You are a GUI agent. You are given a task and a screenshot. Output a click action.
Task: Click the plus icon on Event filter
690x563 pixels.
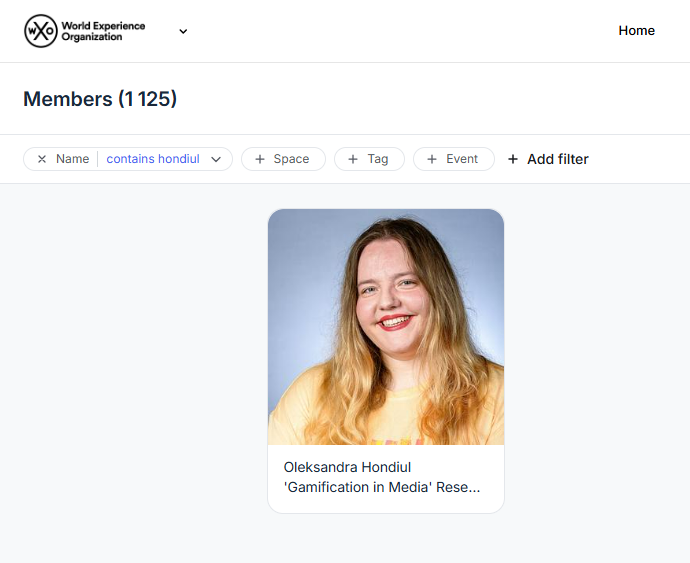(432, 159)
